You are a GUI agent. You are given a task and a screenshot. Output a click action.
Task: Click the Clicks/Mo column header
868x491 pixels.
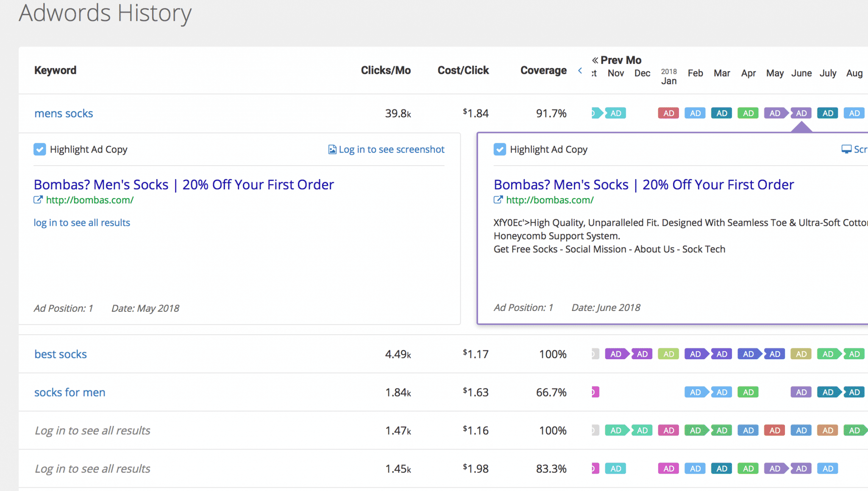pos(386,70)
